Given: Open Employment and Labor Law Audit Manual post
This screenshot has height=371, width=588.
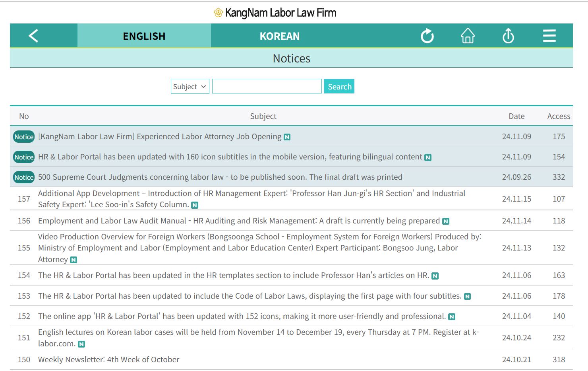Looking at the screenshot, I should (x=239, y=221).
